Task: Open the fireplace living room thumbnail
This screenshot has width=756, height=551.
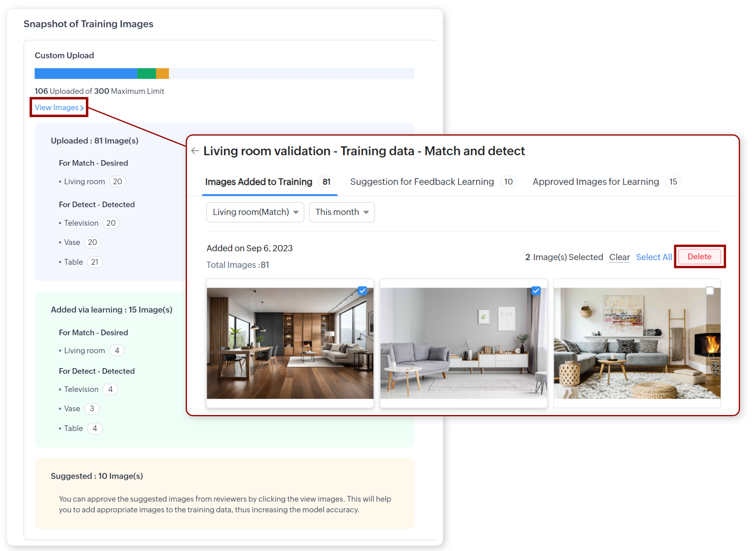Action: 637,343
